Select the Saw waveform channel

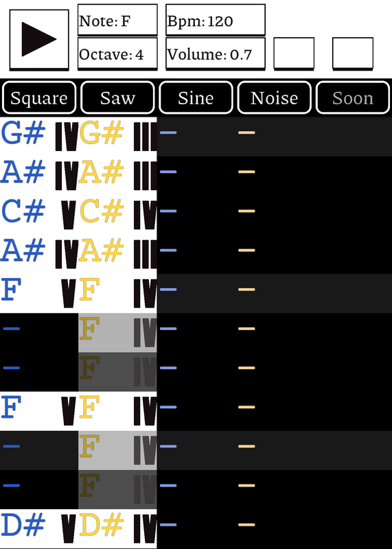[117, 97]
